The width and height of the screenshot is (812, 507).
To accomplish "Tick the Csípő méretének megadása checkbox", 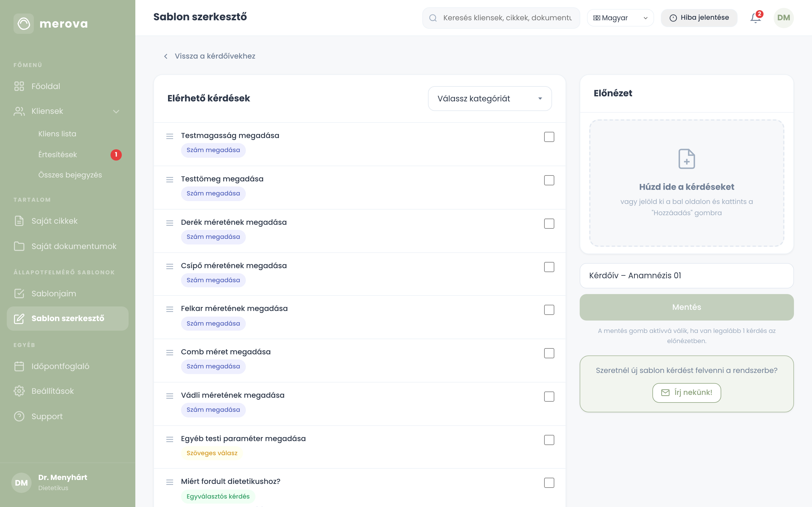I will pos(549,267).
